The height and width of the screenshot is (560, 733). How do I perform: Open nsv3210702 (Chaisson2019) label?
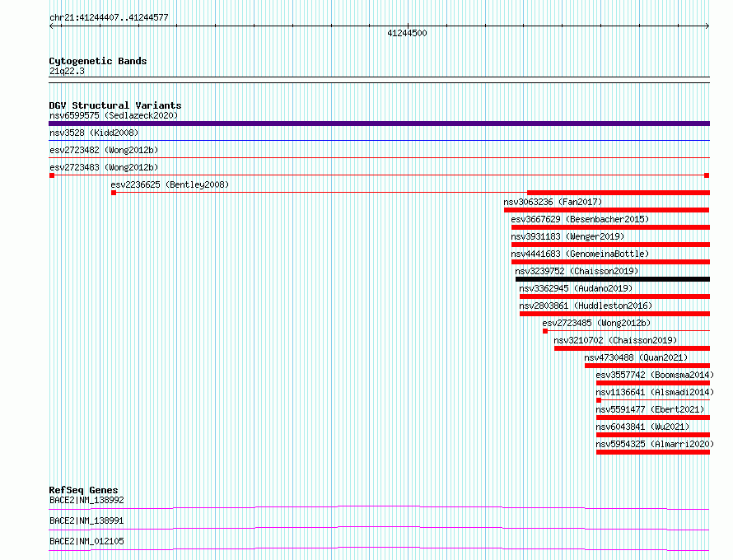click(615, 340)
